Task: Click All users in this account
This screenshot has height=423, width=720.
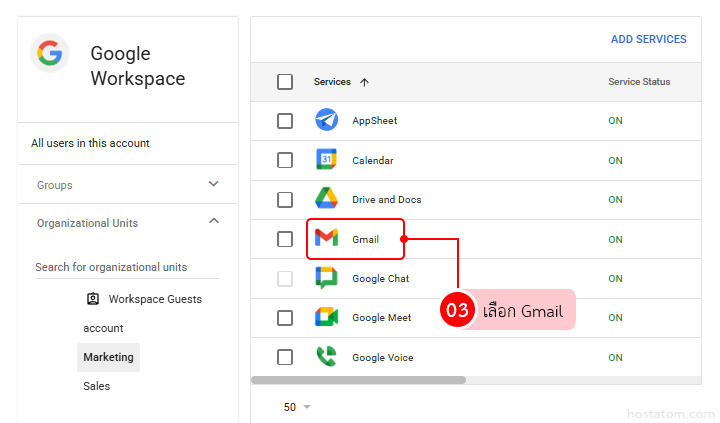Action: pyautogui.click(x=90, y=143)
